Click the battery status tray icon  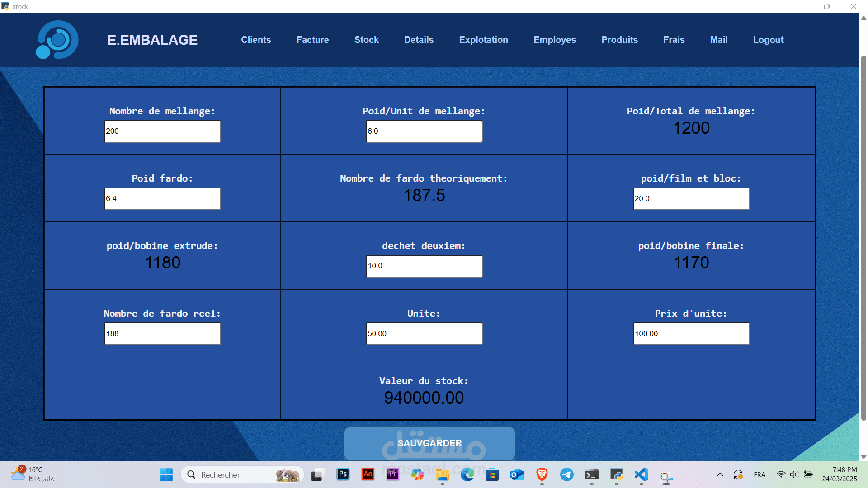(x=808, y=474)
